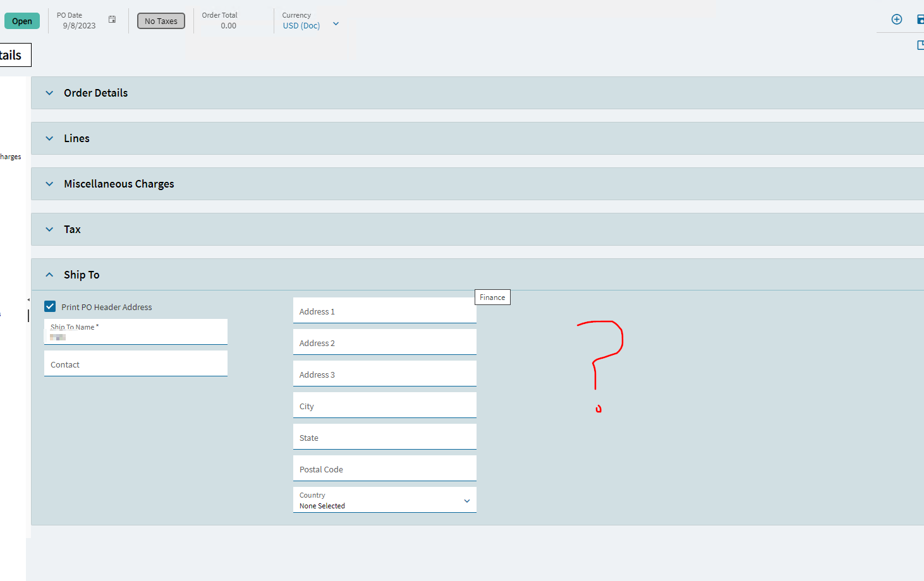Screen dimensions: 924x581
Task: Select the Address 3 input
Action: pyautogui.click(x=385, y=374)
